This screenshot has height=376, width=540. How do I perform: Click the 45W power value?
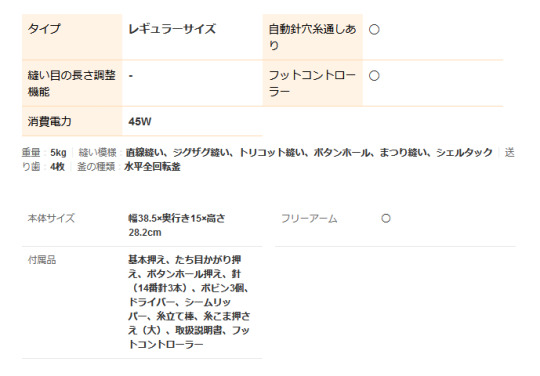(140, 122)
